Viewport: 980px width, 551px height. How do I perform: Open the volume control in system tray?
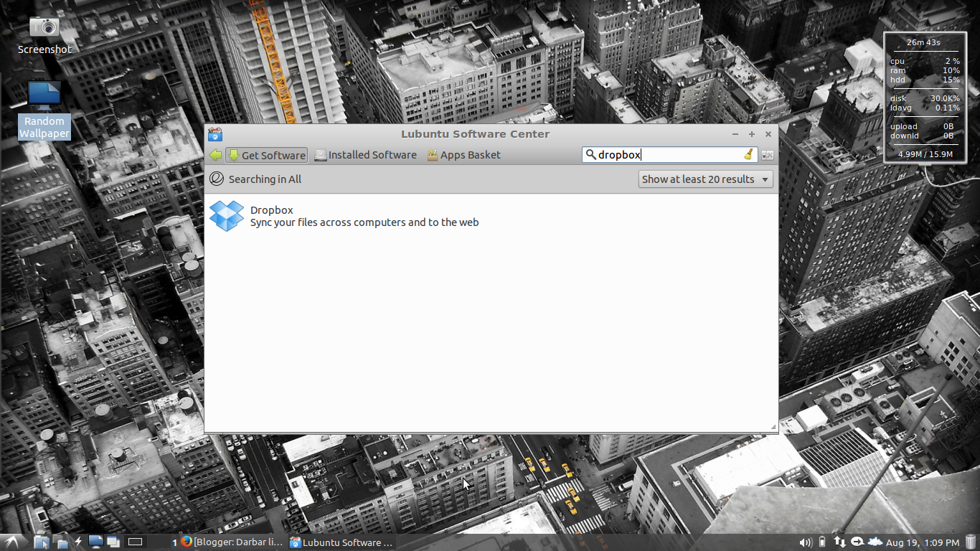pos(806,542)
